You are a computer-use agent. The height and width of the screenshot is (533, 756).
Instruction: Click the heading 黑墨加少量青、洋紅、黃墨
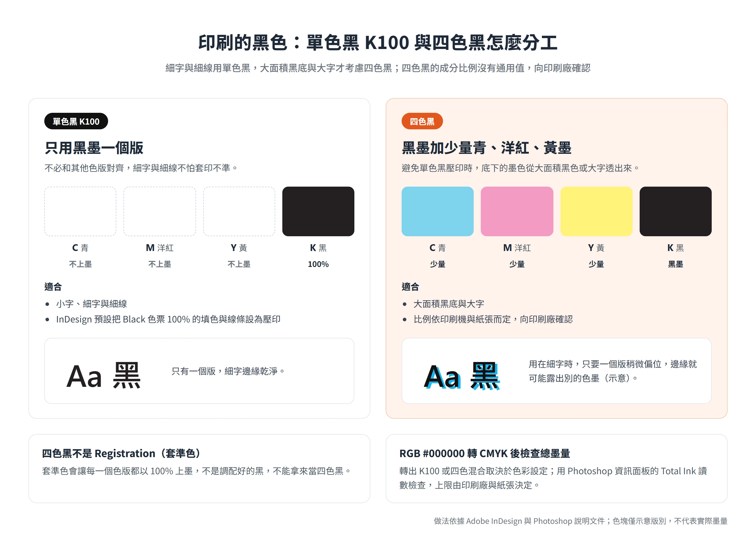pyautogui.click(x=486, y=147)
